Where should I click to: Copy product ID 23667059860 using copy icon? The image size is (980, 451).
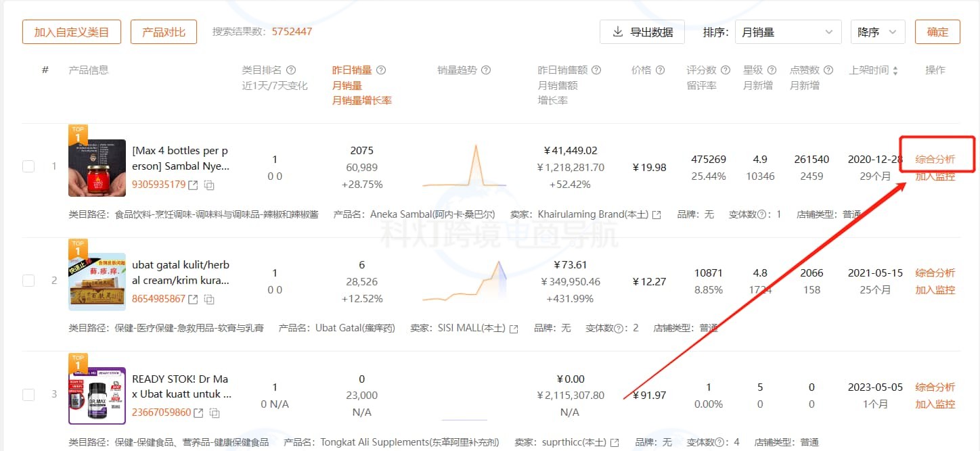(x=215, y=412)
